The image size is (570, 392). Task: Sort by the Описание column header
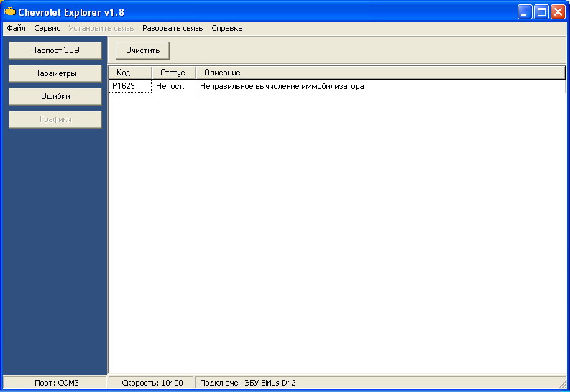point(381,73)
